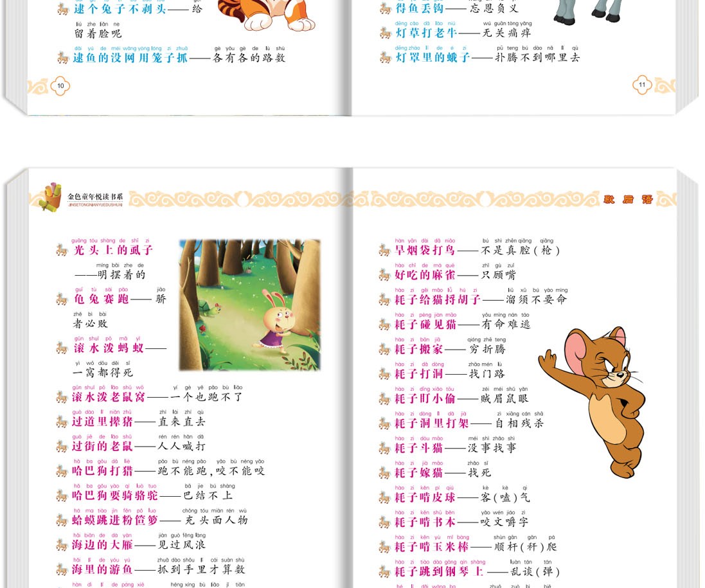Click the text 者必败
The image size is (705, 588).
(91, 324)
